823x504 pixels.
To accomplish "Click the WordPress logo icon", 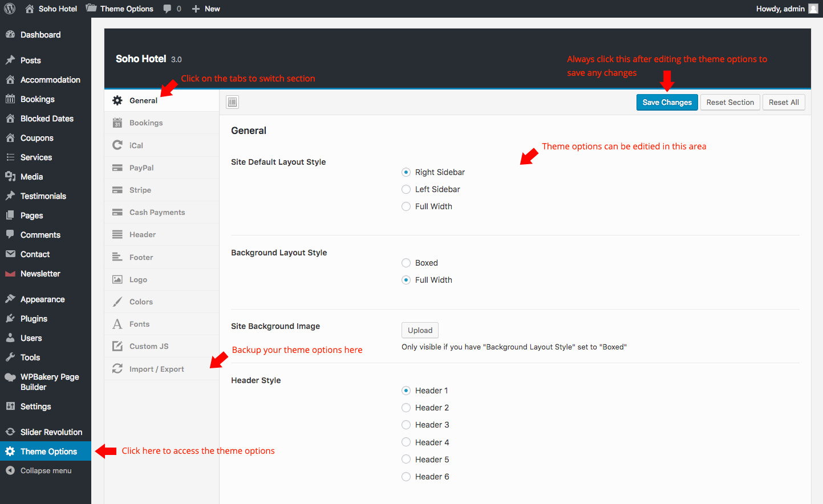I will [10, 9].
